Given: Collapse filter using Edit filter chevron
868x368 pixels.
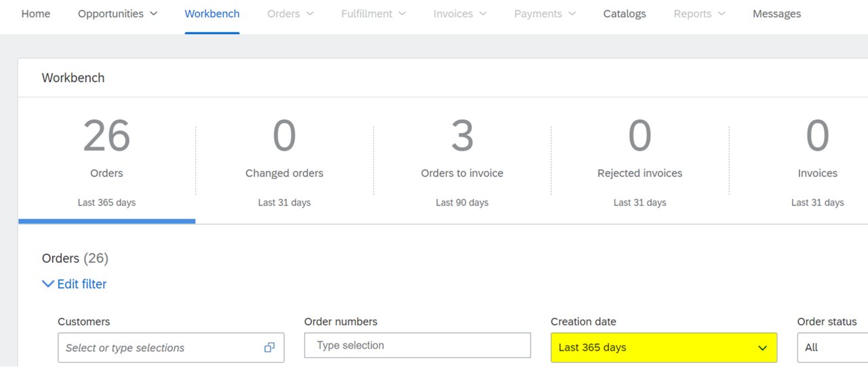Looking at the screenshot, I should [x=47, y=284].
